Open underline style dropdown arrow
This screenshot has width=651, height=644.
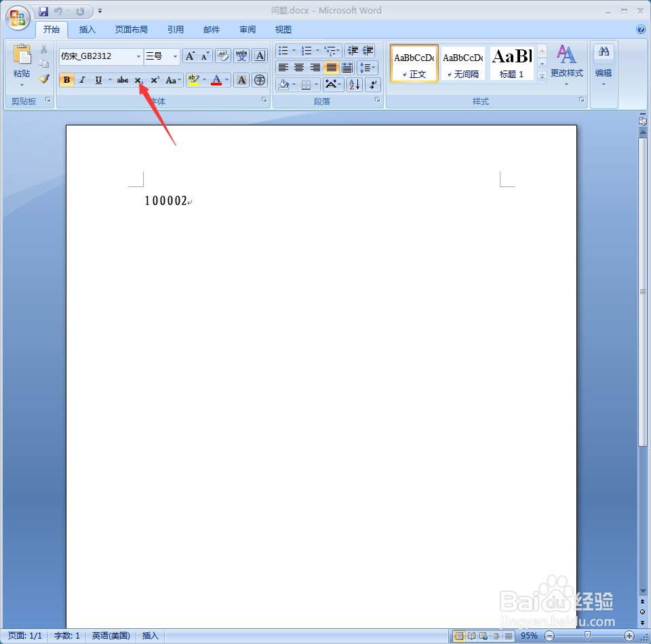pos(110,80)
